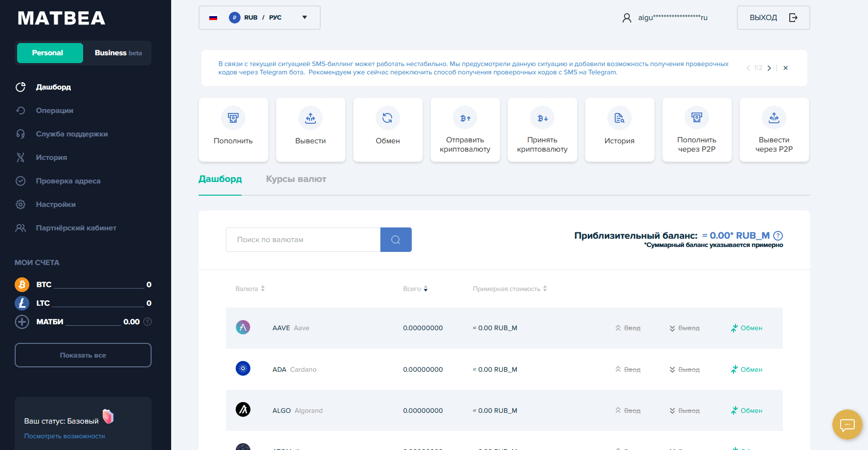Screen dimensions: 868x450
Task: Open the Принять криптовалюту icon card
Action: 542,130
